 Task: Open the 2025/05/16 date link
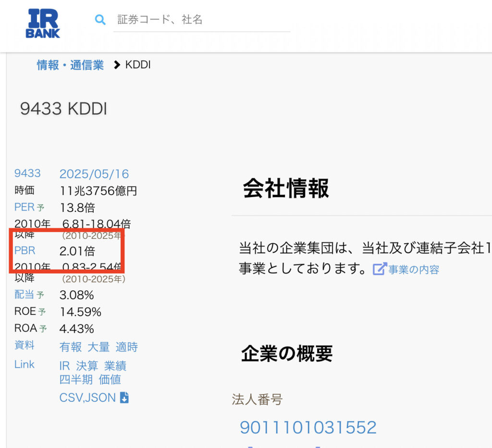pos(94,174)
